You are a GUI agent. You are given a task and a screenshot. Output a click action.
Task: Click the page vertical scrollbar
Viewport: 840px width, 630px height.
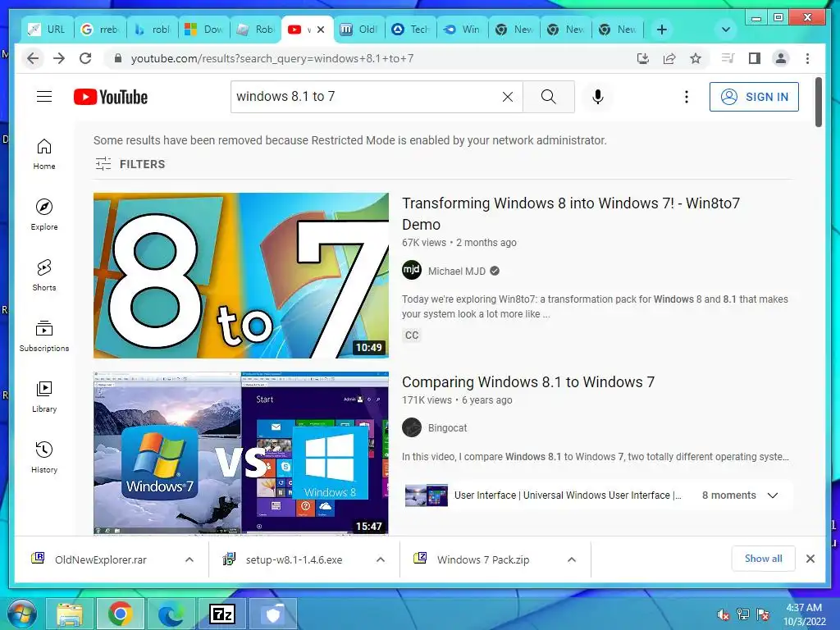(818, 103)
